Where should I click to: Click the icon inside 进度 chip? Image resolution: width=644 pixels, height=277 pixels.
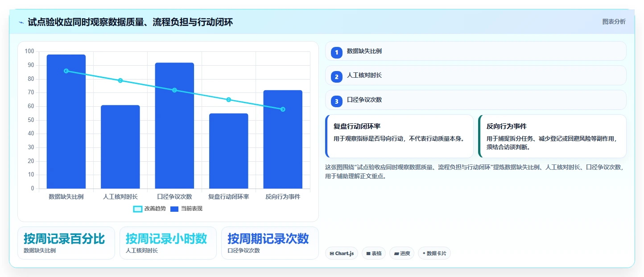[396, 254]
